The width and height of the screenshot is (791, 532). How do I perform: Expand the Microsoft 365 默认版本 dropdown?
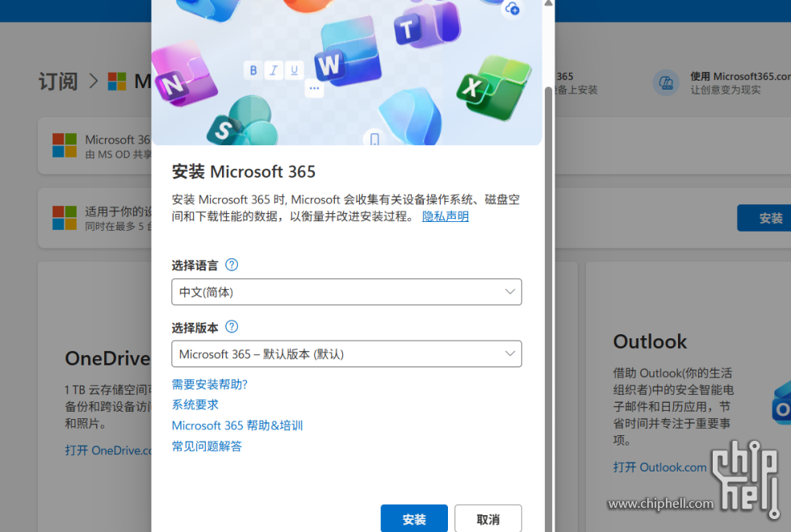point(346,354)
